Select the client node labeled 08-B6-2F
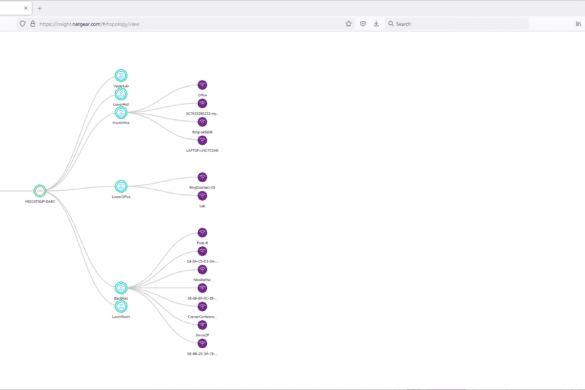The width and height of the screenshot is (585, 390). click(202, 343)
